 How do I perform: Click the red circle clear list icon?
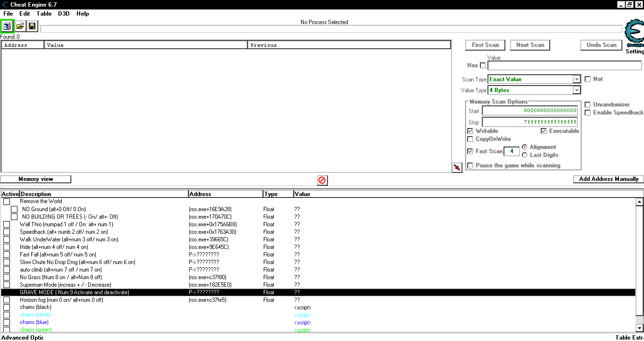(322, 180)
